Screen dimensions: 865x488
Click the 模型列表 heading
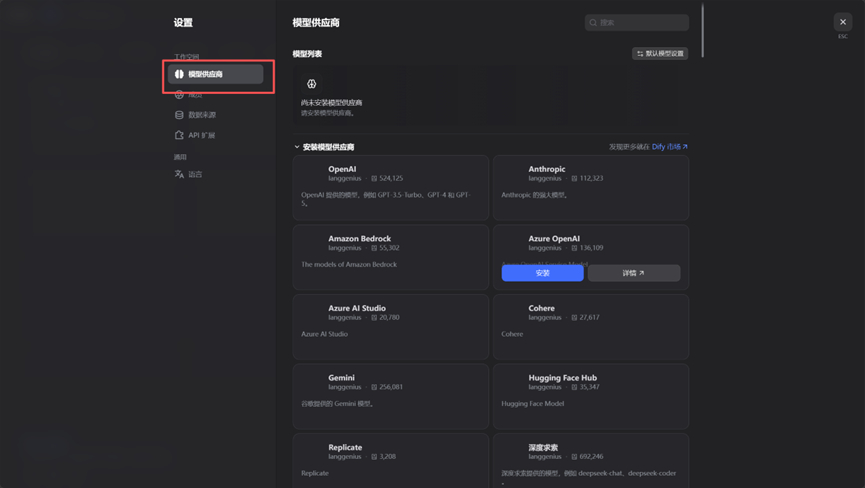pos(307,53)
